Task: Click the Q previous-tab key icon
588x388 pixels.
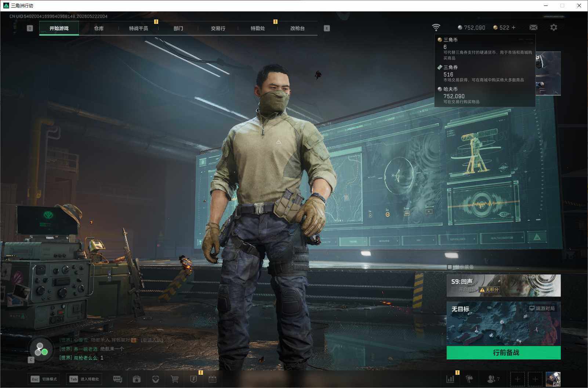Action: pyautogui.click(x=30, y=28)
